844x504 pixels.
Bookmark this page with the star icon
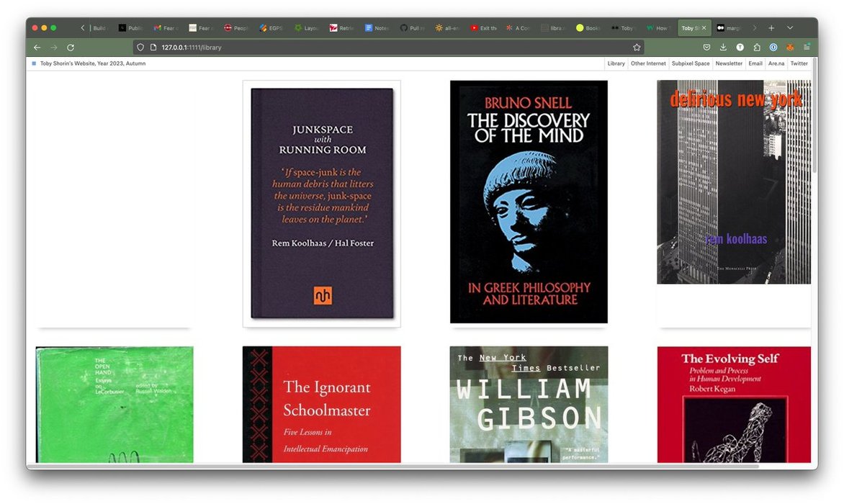pyautogui.click(x=637, y=48)
